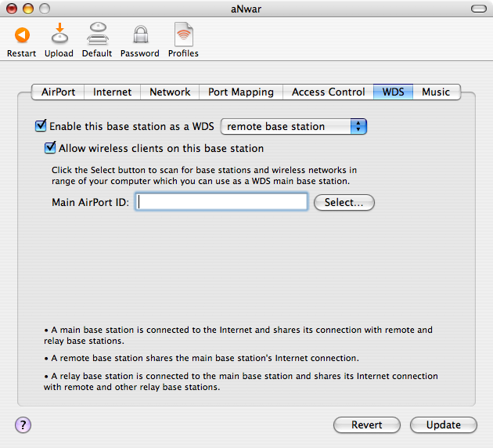The width and height of the screenshot is (493, 448).
Task: Select the WDS tab
Action: [393, 92]
